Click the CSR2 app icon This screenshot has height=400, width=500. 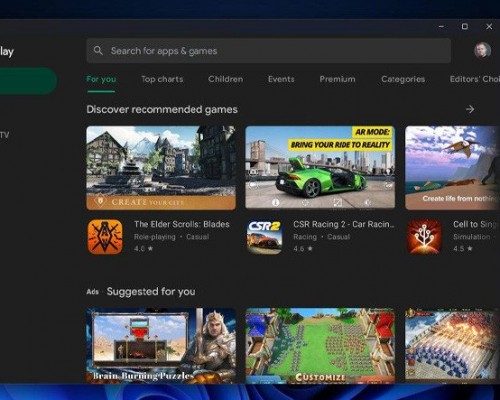264,237
